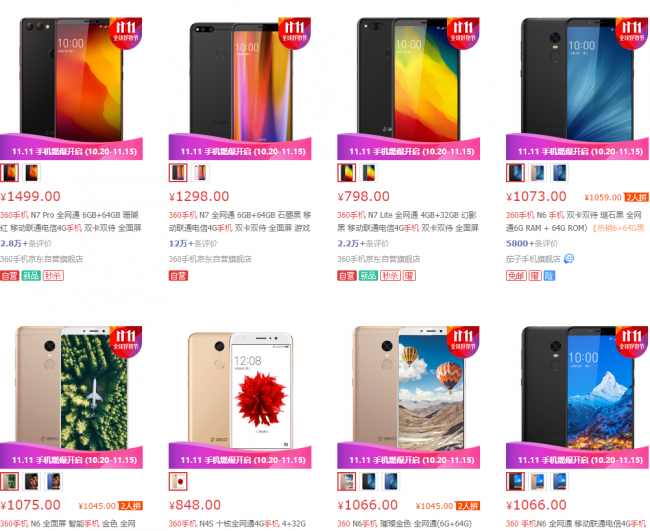This screenshot has height=531, width=650.
Task: View 2.8万+ reviews for N7 Pro
Action: tap(26, 244)
